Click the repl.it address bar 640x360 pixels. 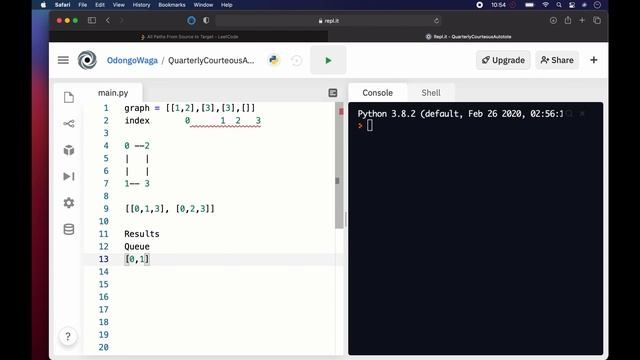click(x=329, y=20)
